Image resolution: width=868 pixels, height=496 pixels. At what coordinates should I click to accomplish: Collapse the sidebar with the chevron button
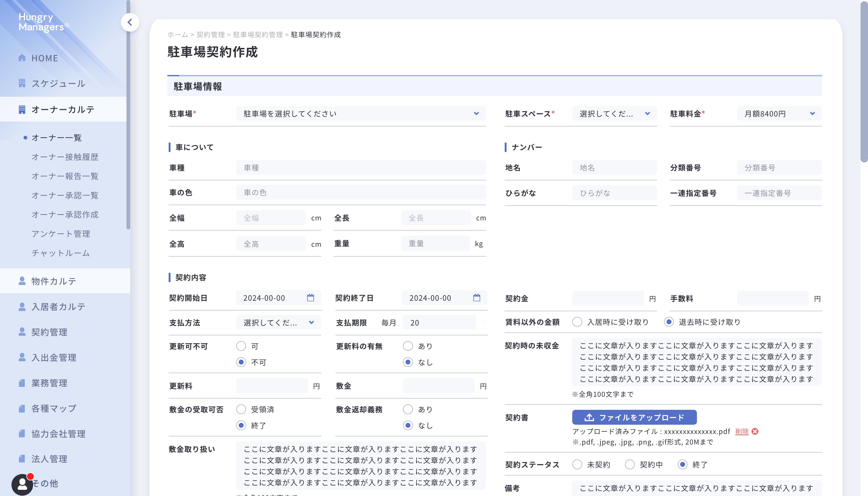pos(130,23)
